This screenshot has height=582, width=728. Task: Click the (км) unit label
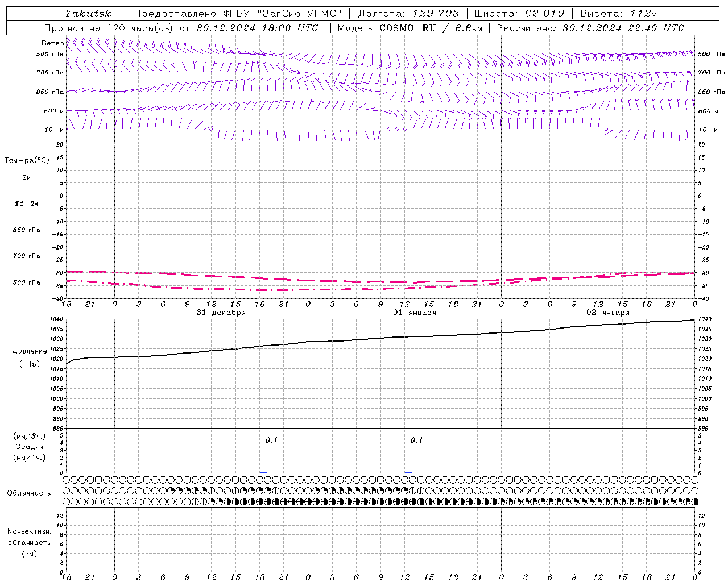[x=29, y=554]
